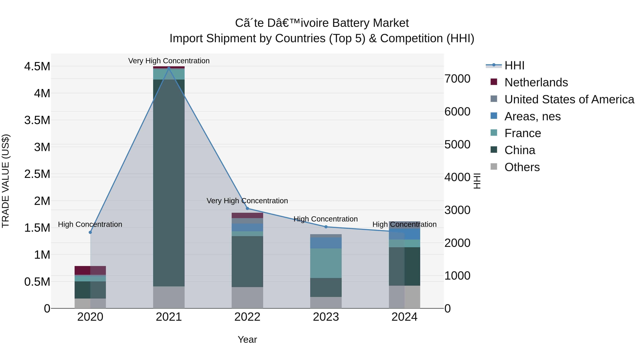Click the vertical 'HHI' right axis title

pos(477,181)
